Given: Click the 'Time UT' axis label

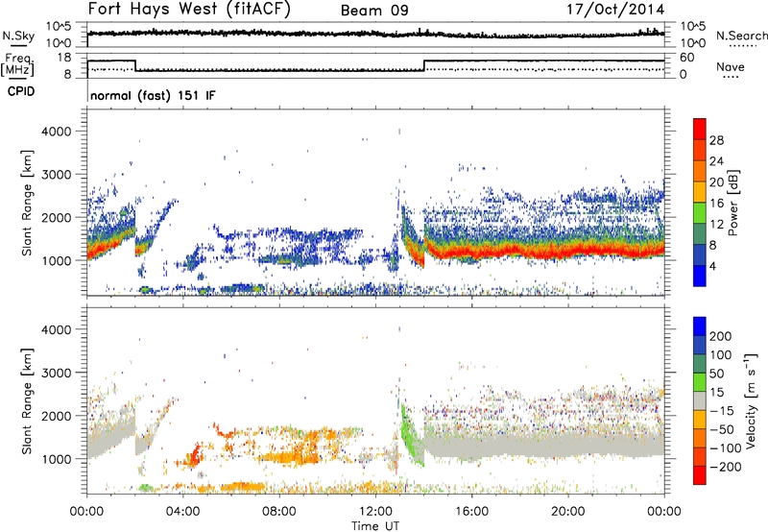Looking at the screenshot, I should click(x=375, y=526).
